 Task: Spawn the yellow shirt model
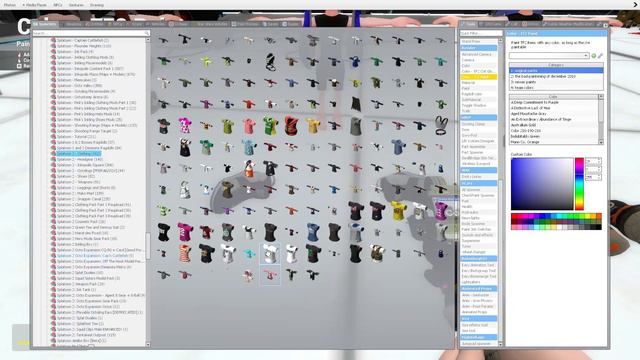click(x=313, y=125)
